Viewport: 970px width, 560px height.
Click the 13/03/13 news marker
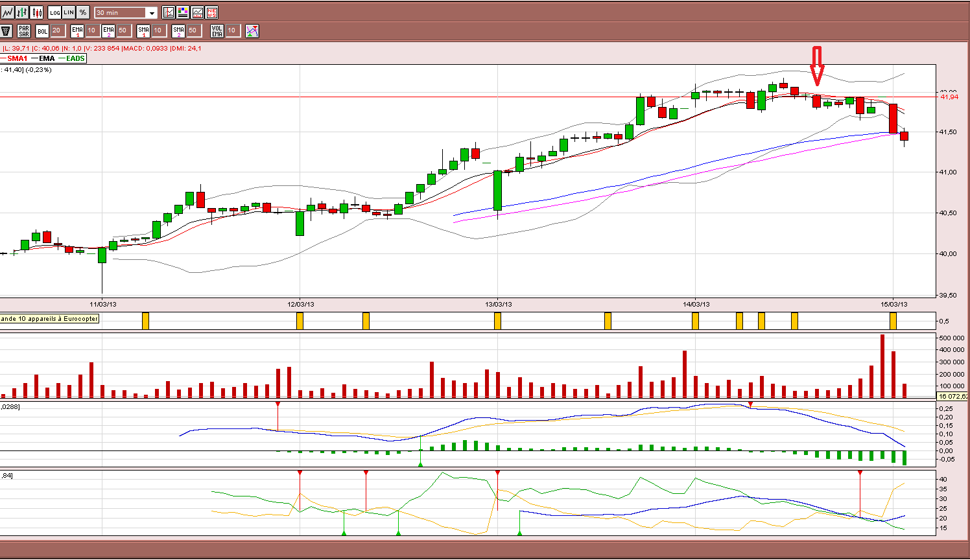point(498,320)
